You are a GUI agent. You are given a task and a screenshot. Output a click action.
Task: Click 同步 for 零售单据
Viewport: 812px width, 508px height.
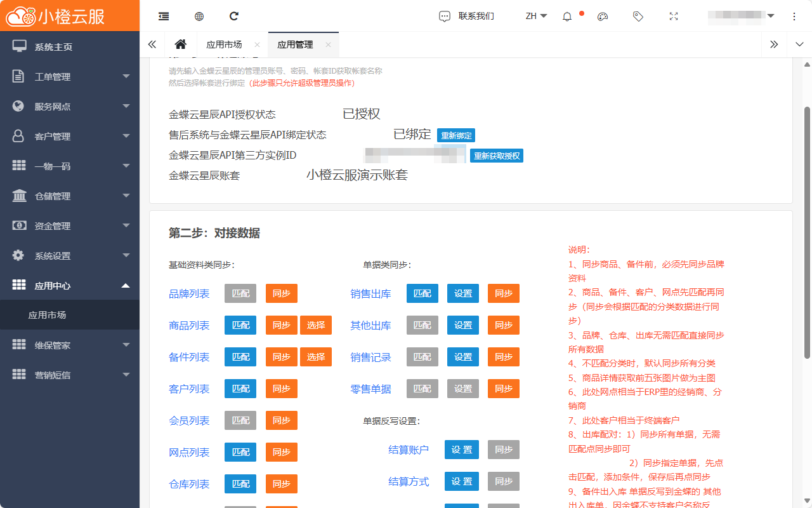[x=504, y=389]
